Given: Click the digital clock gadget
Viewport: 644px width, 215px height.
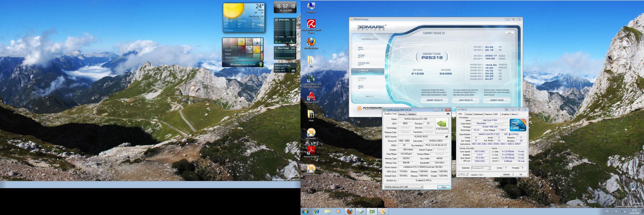Looking at the screenshot, I should 285,7.
